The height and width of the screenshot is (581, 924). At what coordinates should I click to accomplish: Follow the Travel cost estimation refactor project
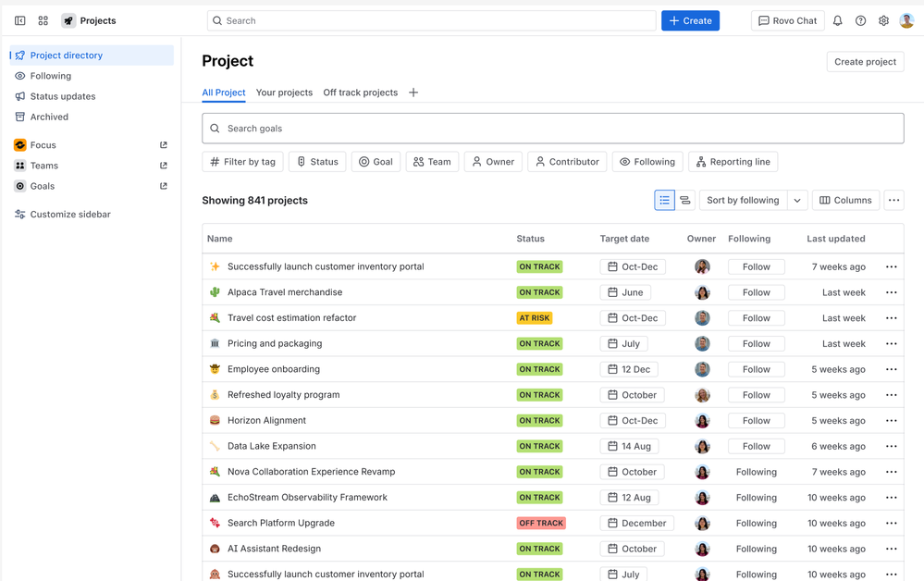(756, 318)
